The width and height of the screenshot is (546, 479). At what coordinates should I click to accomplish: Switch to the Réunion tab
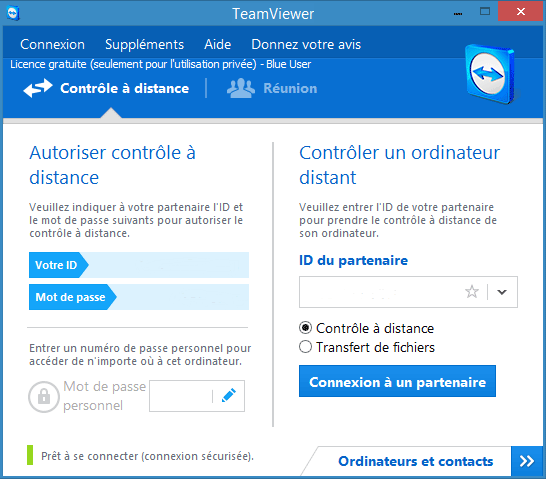point(272,88)
